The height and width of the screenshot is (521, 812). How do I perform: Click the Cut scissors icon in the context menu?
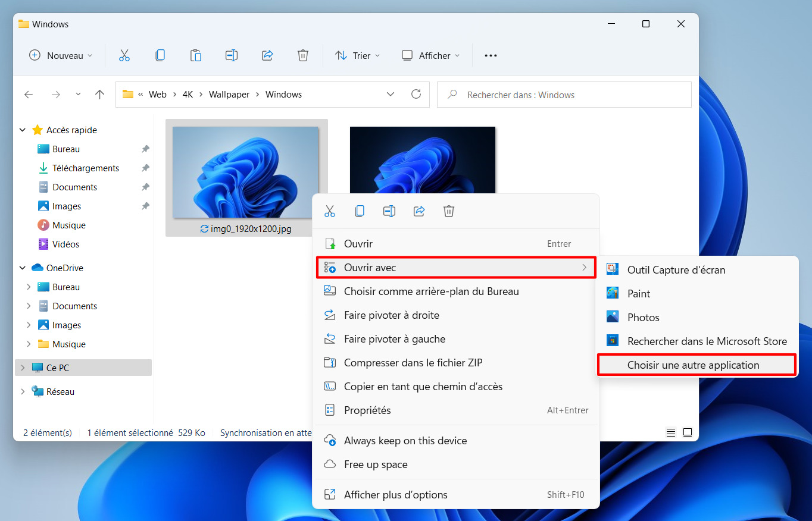tap(330, 211)
